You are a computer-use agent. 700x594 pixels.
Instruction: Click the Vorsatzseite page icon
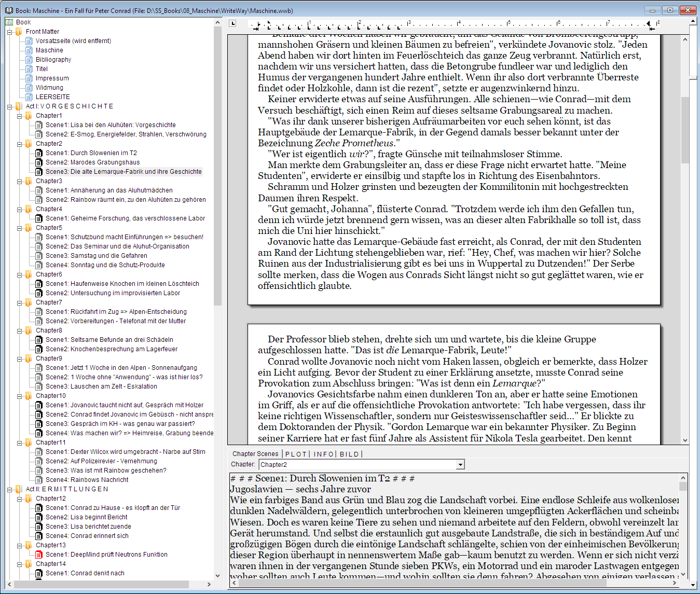point(29,41)
